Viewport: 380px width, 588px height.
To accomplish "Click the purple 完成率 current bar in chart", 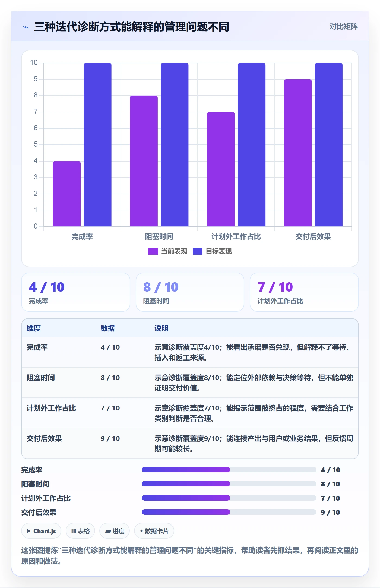I will tap(67, 194).
